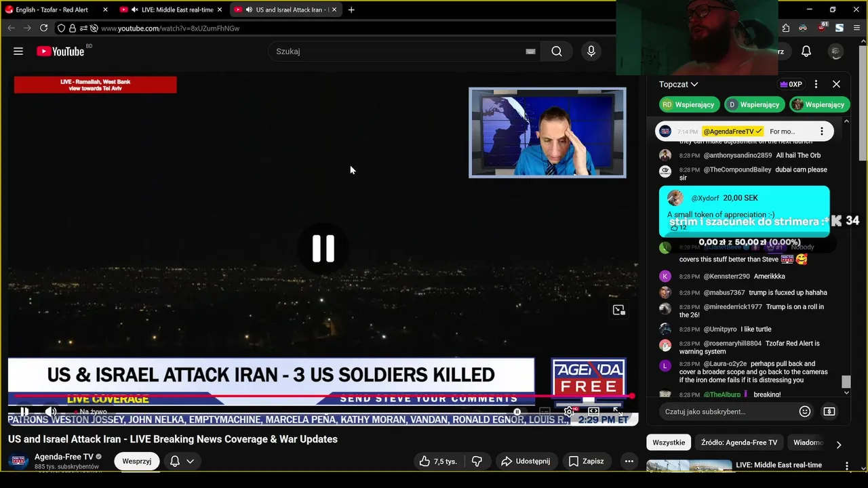Click the search magnifier button

click(x=557, y=52)
